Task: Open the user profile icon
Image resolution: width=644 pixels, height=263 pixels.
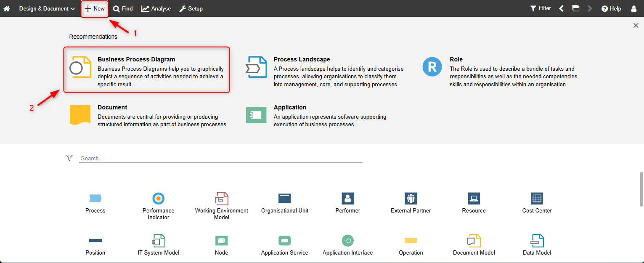Action: pyautogui.click(x=634, y=8)
